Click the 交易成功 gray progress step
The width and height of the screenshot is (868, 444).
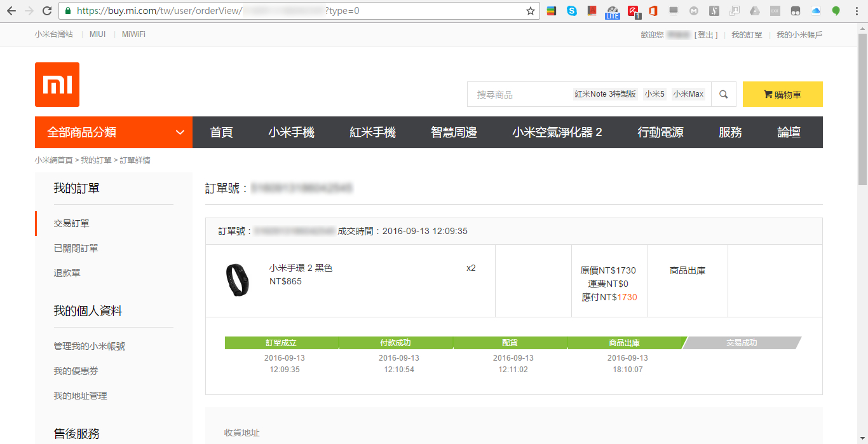(x=742, y=343)
